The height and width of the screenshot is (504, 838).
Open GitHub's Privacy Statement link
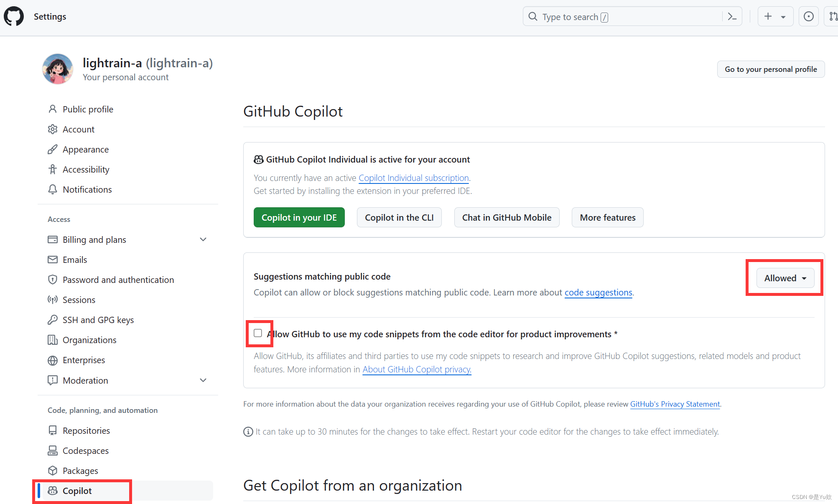(675, 404)
